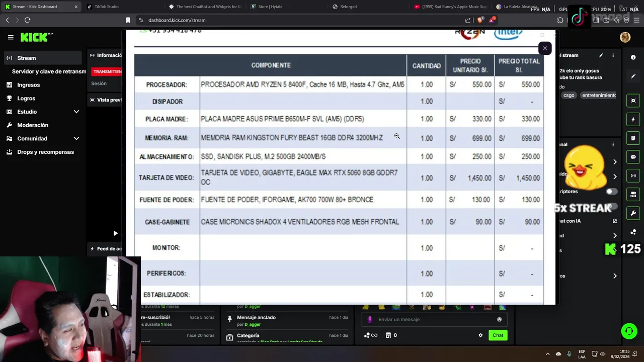Viewport: 644px width, 362px height.
Task: Click the PLACA MADRE ASUS PRIME B650M-F text
Action: click(x=282, y=119)
